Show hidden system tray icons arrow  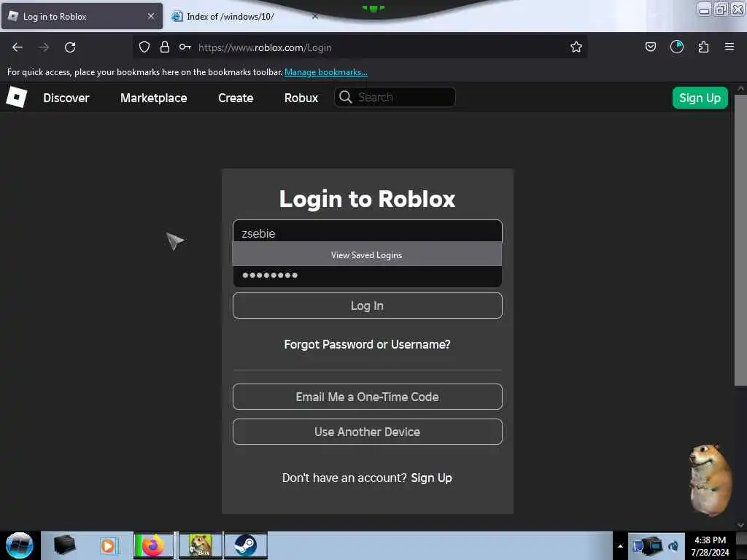620,545
